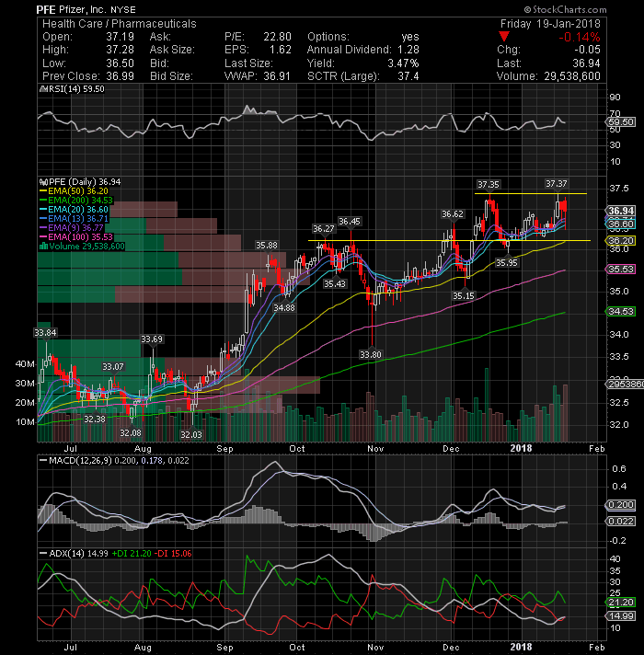This screenshot has width=644, height=655.
Task: Click the 37.35 peak price label
Action: (488, 184)
